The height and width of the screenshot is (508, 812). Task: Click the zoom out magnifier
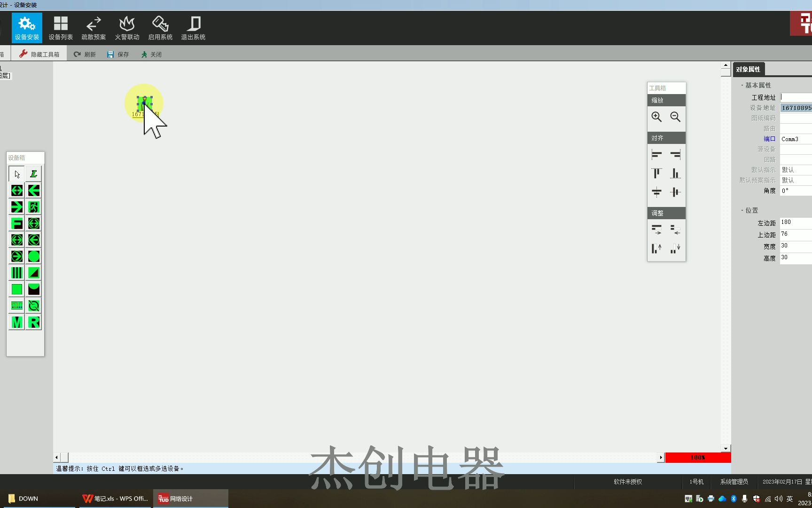tap(675, 117)
